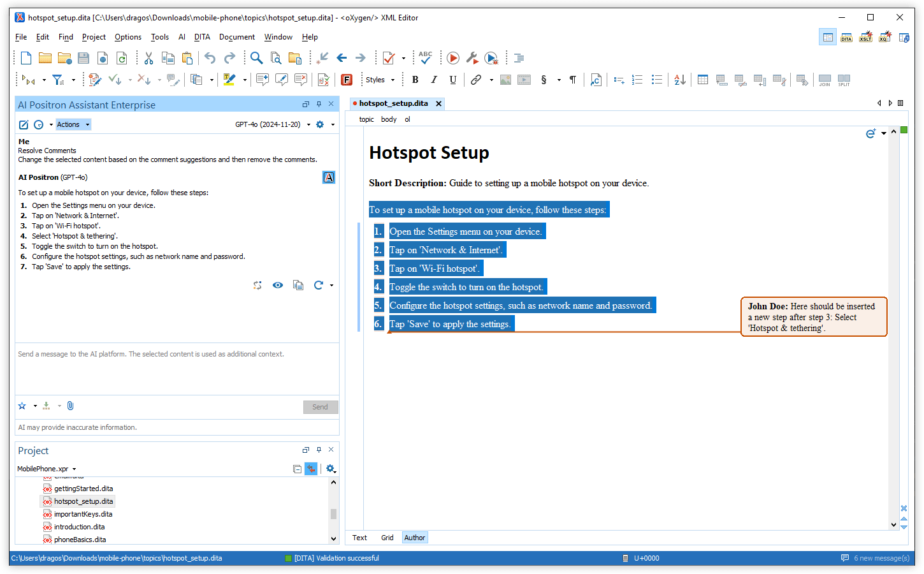Open the Styles dropdown
This screenshot has width=924, height=574.
tap(380, 80)
